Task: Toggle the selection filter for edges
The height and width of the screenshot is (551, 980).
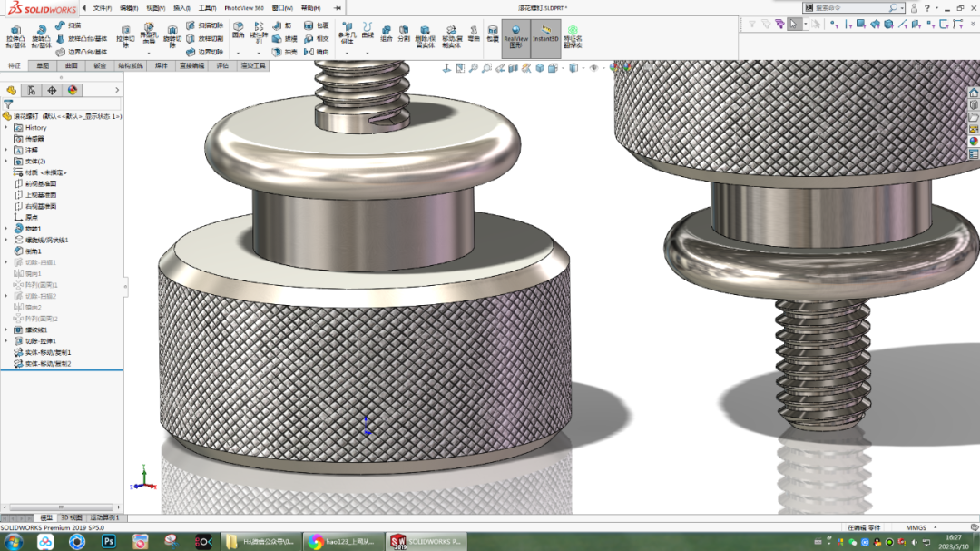Action: click(848, 25)
